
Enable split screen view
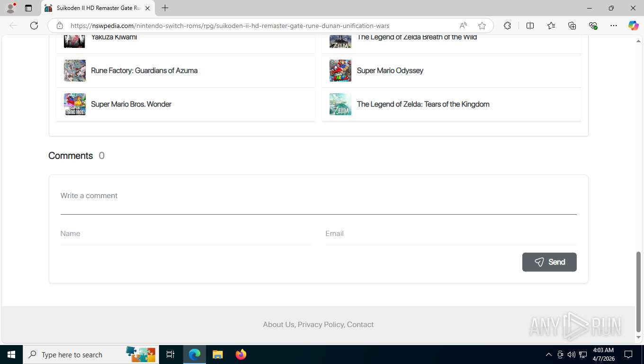pyautogui.click(x=530, y=26)
